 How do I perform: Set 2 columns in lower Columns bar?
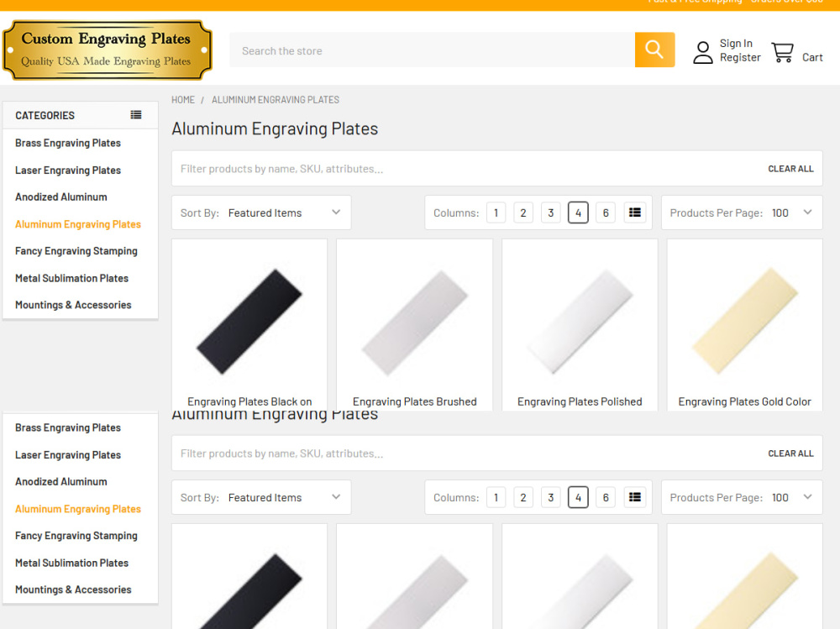pyautogui.click(x=523, y=497)
